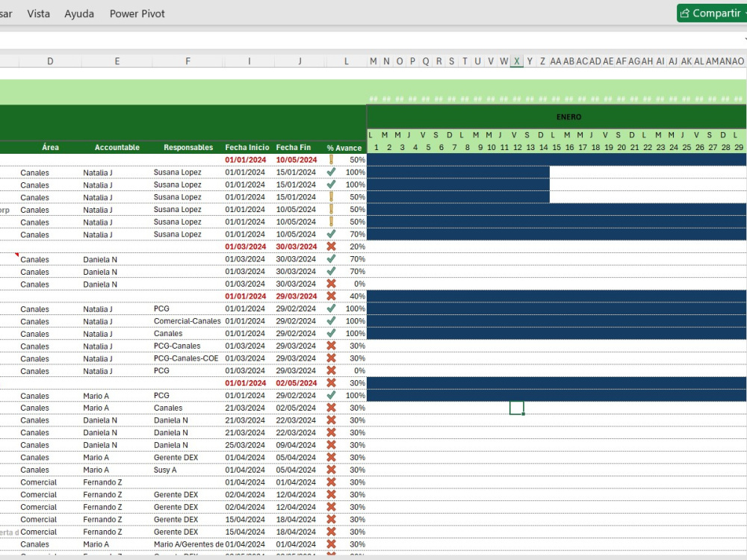This screenshot has width=747, height=560.
Task: Click the Fecha Inicio heading
Action: click(247, 147)
